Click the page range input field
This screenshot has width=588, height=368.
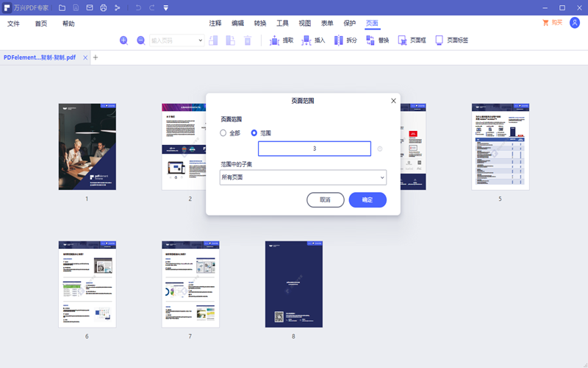(x=315, y=149)
